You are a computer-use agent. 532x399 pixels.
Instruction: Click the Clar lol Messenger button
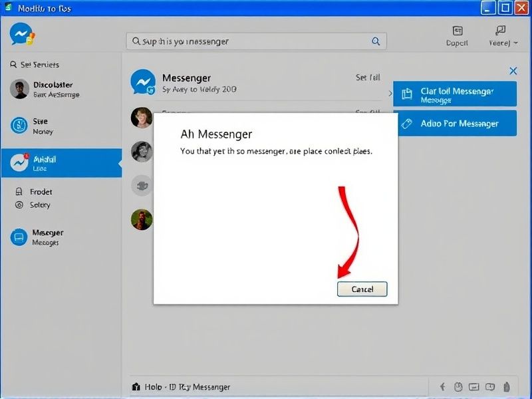[x=455, y=94]
